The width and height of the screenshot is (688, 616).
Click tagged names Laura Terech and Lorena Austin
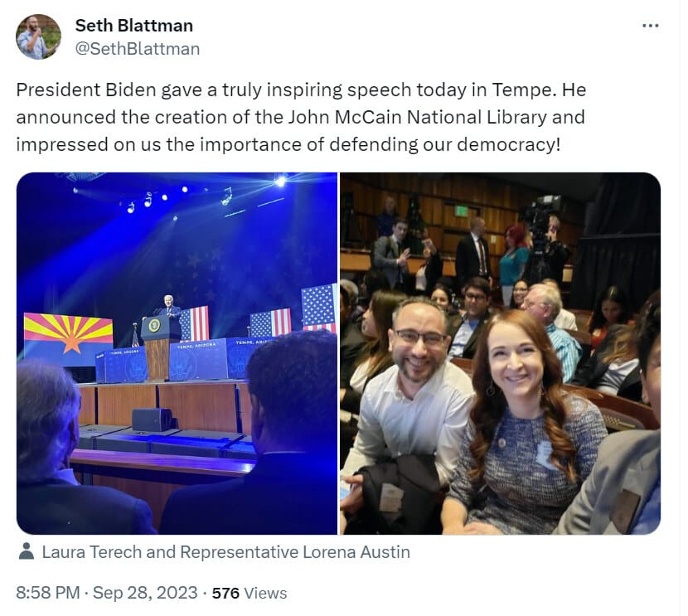coord(226,552)
